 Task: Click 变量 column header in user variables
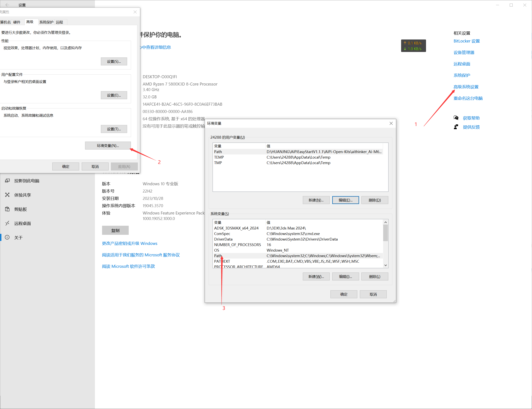[239, 146]
